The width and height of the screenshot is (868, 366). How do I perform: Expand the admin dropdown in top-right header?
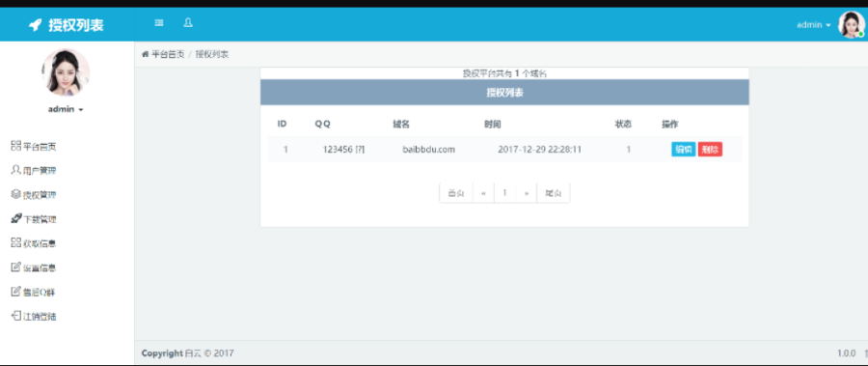pos(814,25)
